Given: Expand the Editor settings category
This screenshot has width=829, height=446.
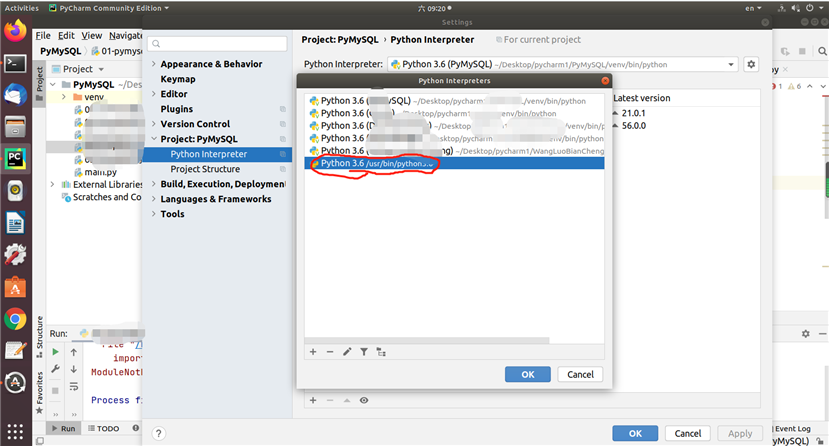Looking at the screenshot, I should click(154, 94).
